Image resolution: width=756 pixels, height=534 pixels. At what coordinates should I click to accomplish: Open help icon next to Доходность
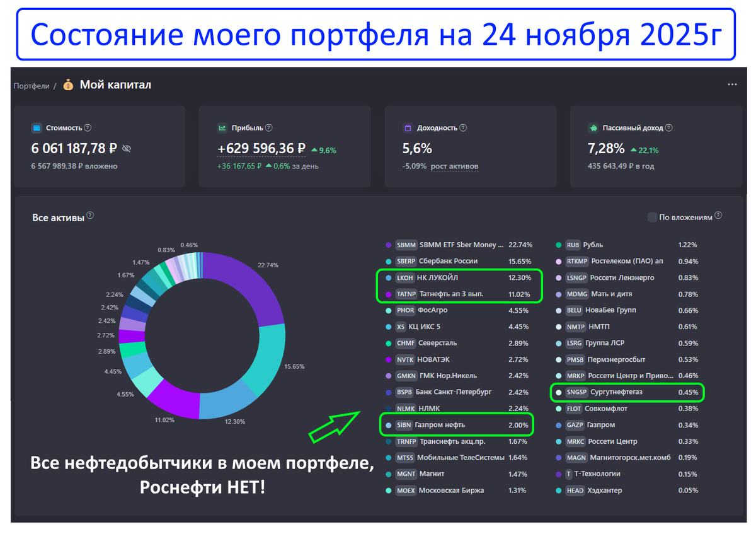[463, 128]
